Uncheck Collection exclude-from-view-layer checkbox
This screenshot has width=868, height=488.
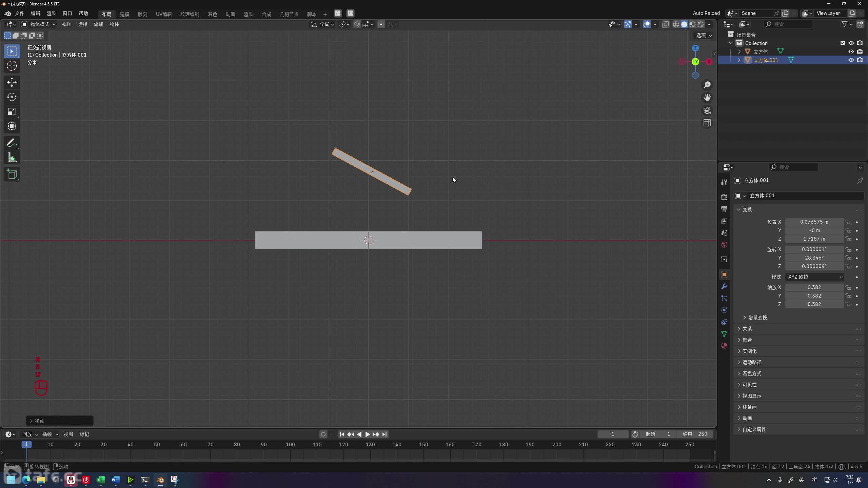tap(843, 43)
